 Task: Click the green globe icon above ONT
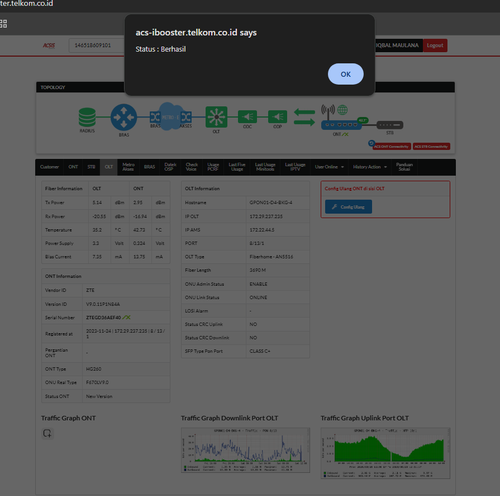tap(342, 110)
